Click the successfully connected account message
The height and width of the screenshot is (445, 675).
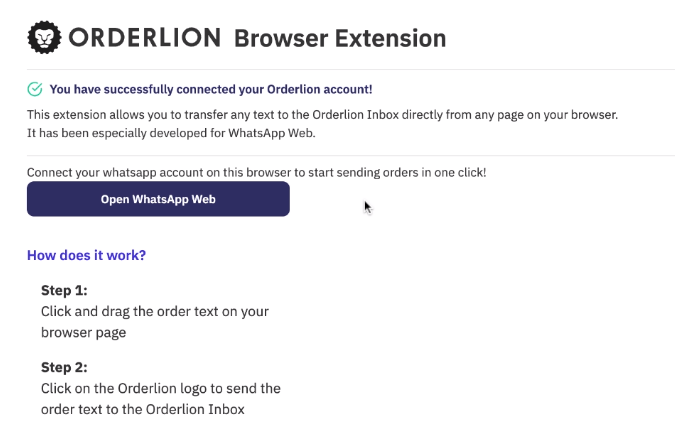click(x=210, y=89)
